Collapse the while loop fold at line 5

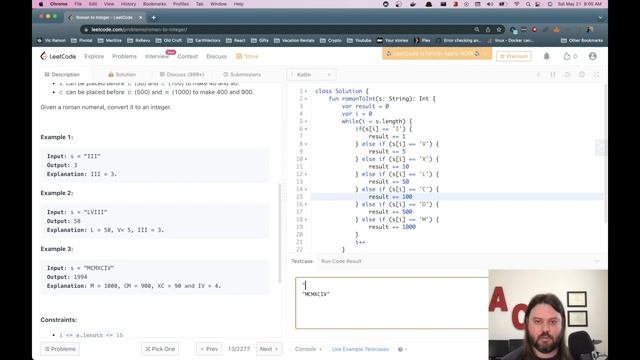[306, 122]
